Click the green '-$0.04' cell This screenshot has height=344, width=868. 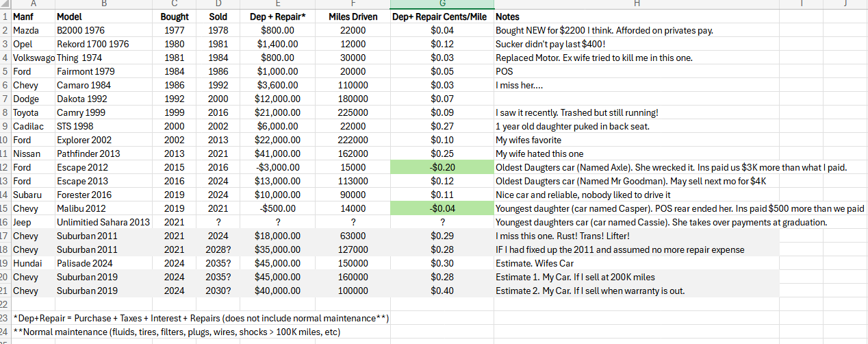[x=442, y=208]
